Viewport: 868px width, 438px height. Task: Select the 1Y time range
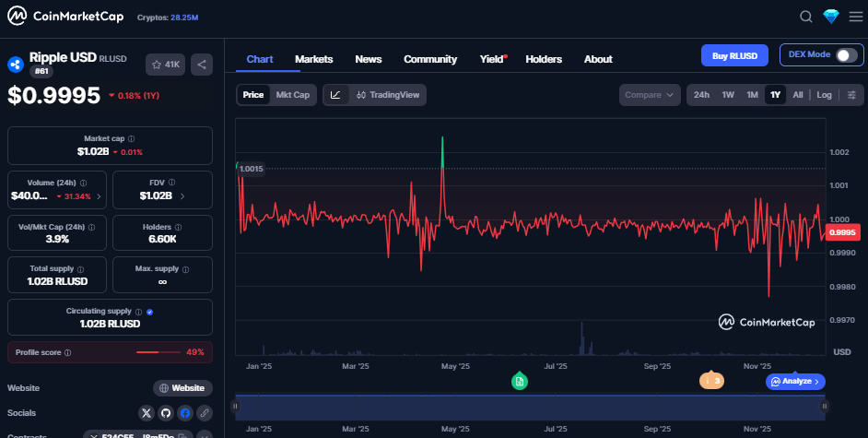[775, 95]
